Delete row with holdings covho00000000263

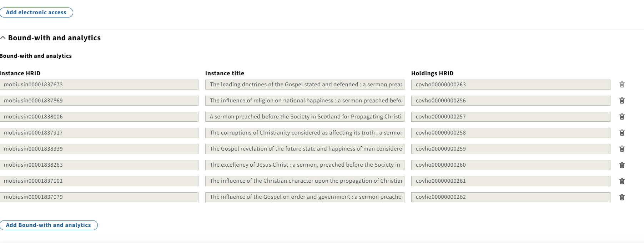(x=622, y=85)
